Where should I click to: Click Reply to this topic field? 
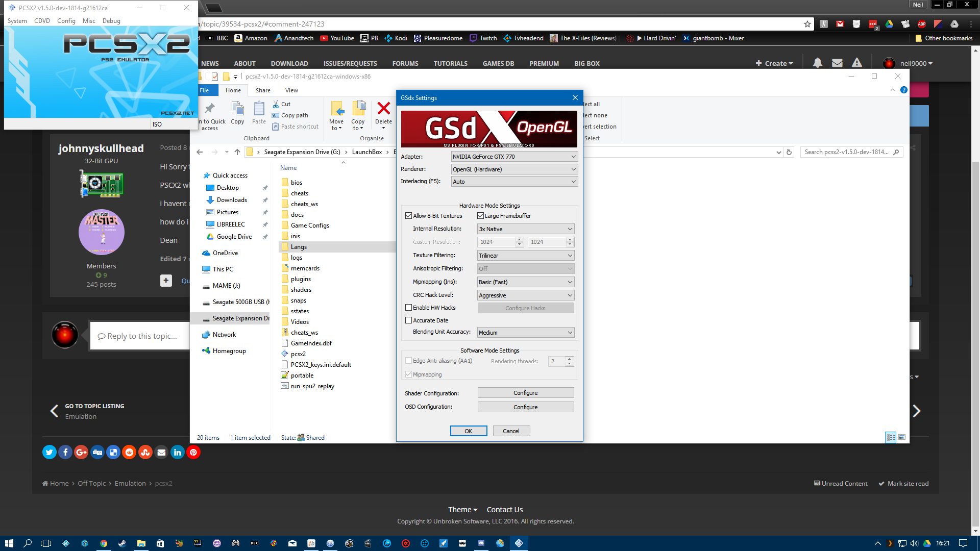(139, 336)
